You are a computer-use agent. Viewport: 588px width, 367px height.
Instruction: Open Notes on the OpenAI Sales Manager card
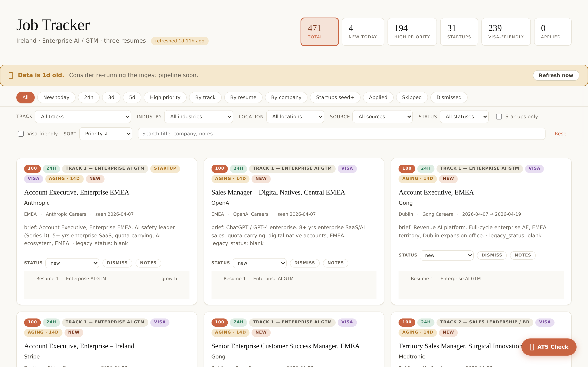(x=335, y=263)
